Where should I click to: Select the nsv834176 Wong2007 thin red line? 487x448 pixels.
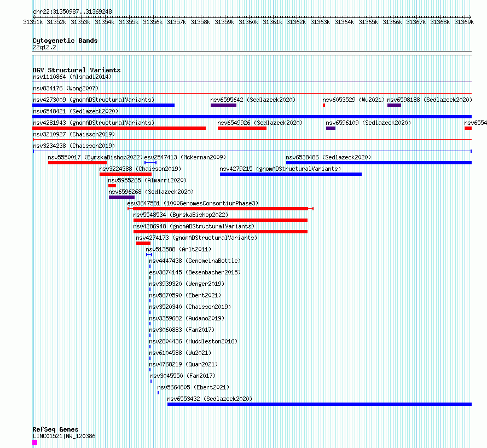pos(252,93)
